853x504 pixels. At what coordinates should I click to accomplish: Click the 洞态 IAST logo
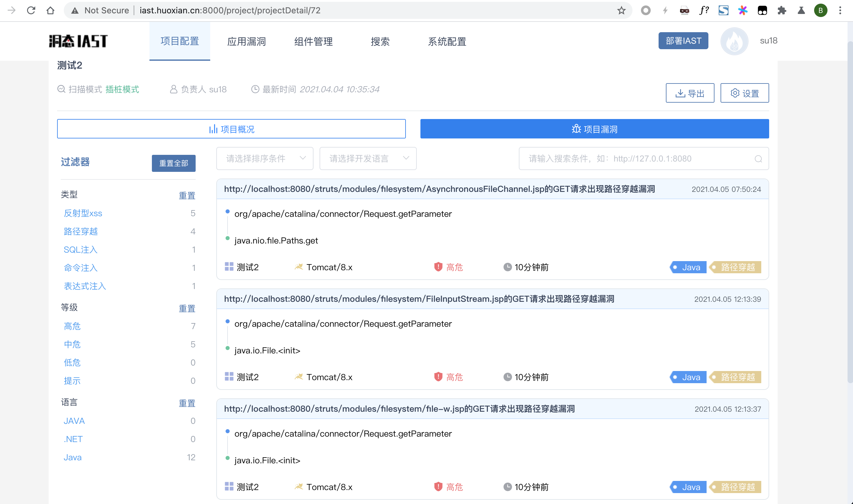[x=78, y=41]
